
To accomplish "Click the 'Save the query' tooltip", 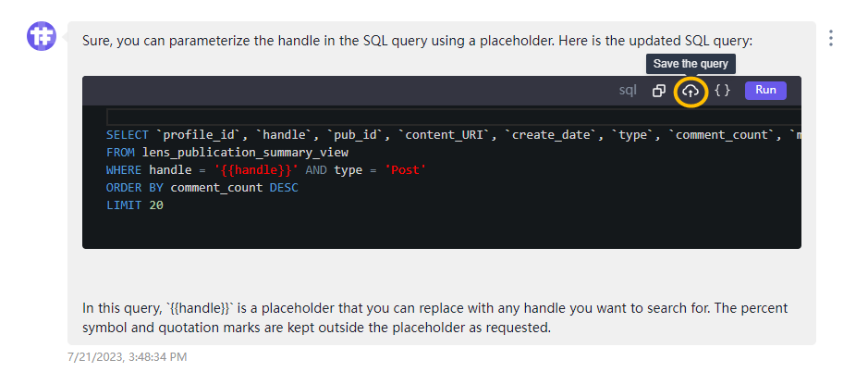I will 691,64.
